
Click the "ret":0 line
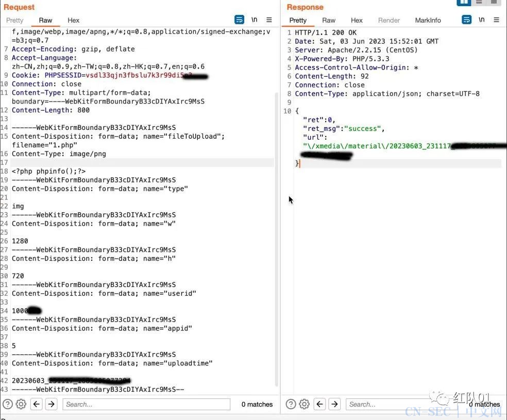(319, 120)
